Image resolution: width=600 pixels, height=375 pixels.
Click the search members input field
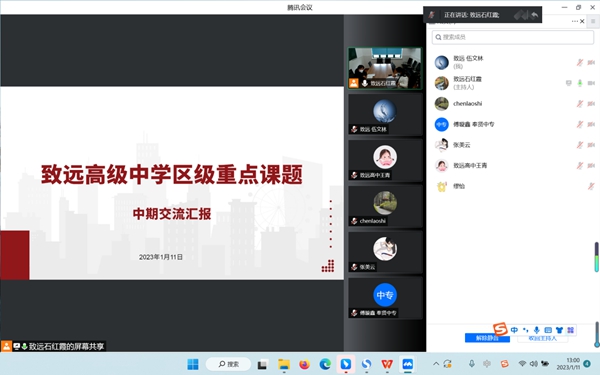pyautogui.click(x=513, y=37)
